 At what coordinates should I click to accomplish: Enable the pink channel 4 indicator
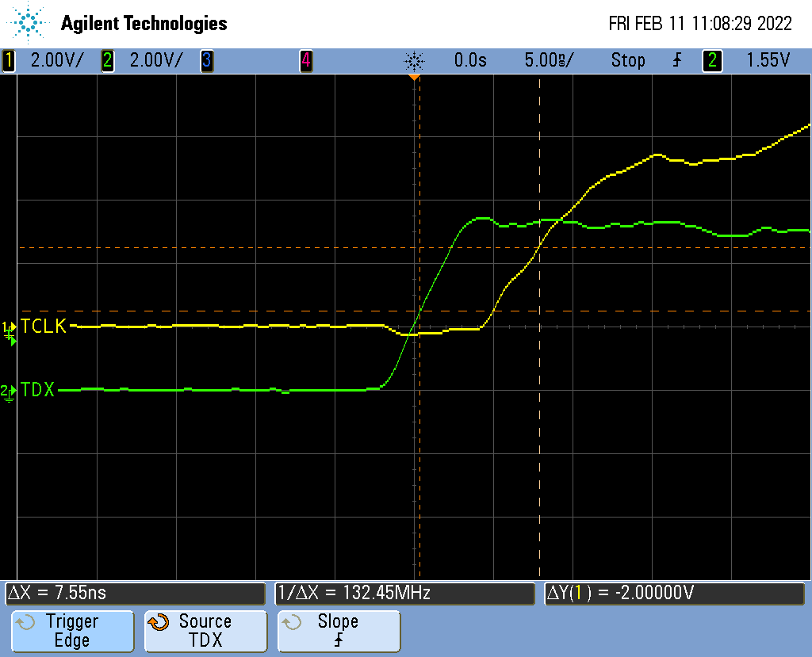pos(305,60)
